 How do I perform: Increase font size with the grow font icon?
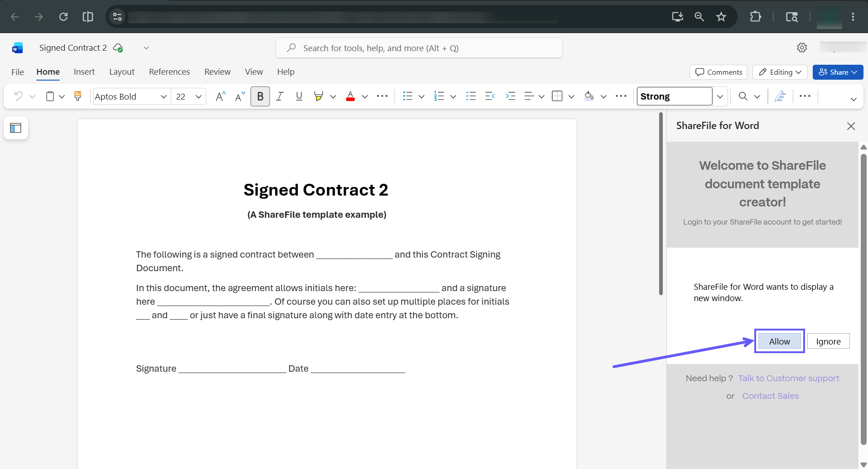[221, 96]
